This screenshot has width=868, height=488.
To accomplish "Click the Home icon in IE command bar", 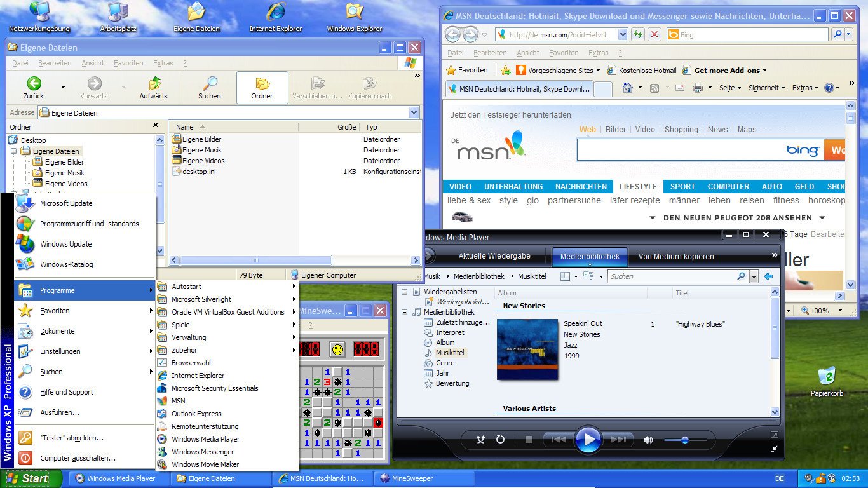I will coord(627,88).
